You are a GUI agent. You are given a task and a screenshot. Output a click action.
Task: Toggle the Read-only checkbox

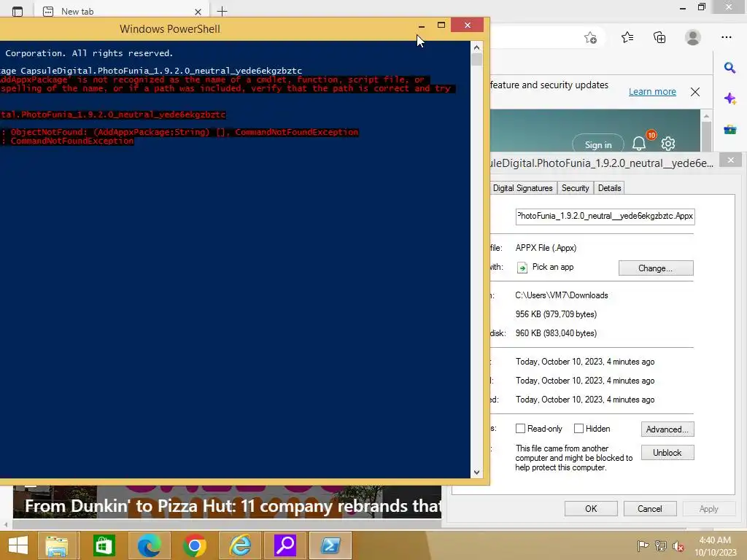click(x=520, y=429)
